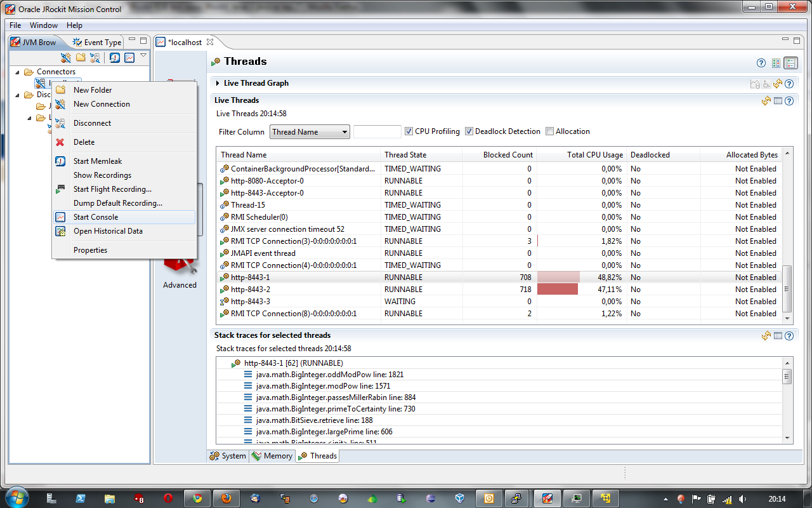The width and height of the screenshot is (812, 508).
Task: Click the Live Threads table vertical scrollbar
Action: tap(788, 236)
